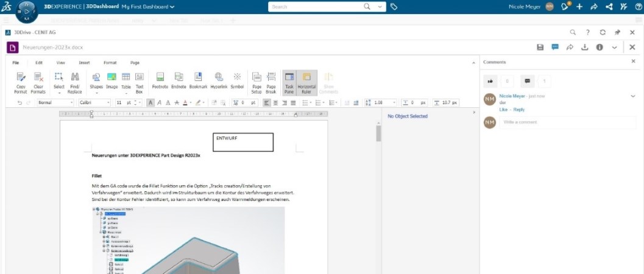Image resolution: width=644 pixels, height=274 pixels.
Task: Open 3DDrive widget search magnifier
Action: tap(573, 32)
